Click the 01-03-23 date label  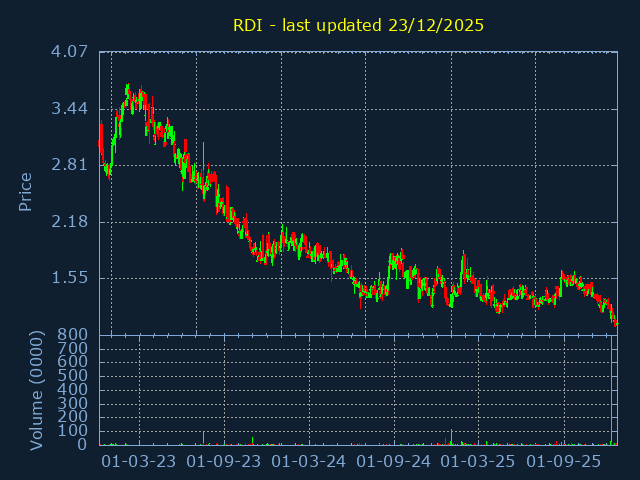coord(139,462)
